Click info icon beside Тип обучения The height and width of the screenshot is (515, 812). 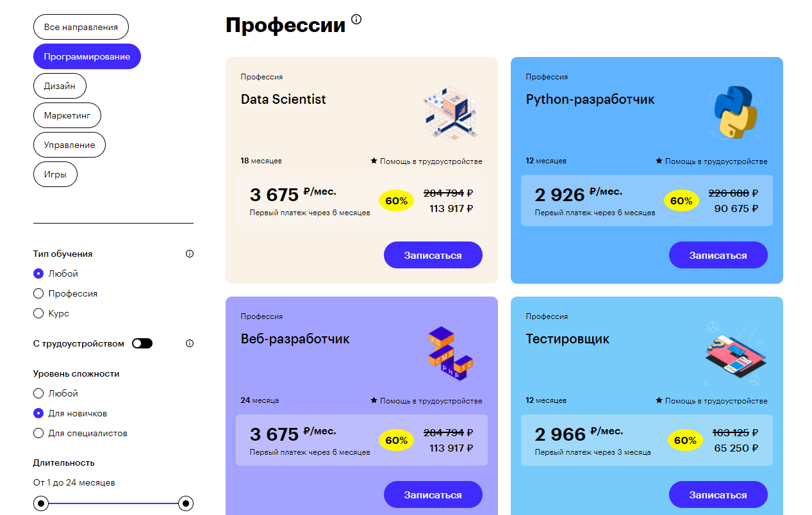click(189, 254)
